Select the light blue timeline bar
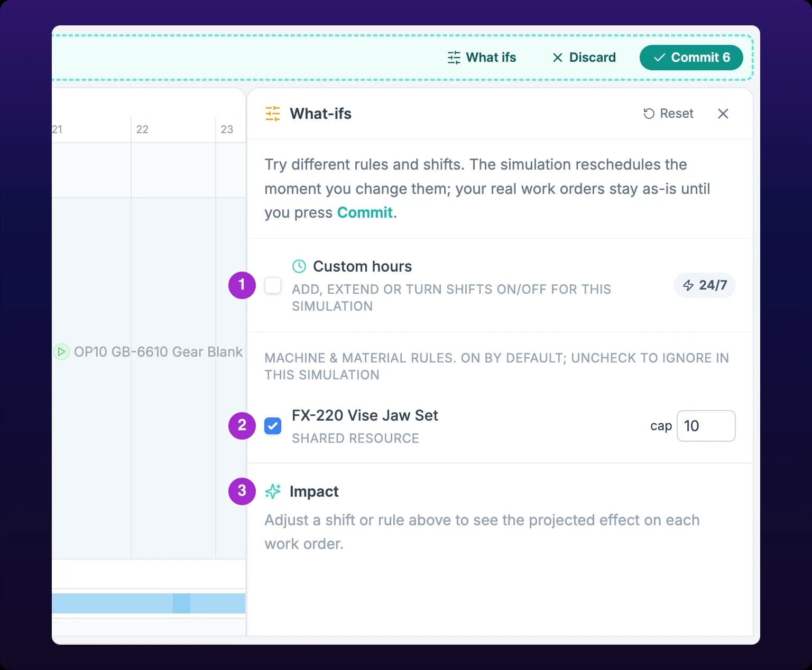This screenshot has width=812, height=670. click(x=149, y=603)
